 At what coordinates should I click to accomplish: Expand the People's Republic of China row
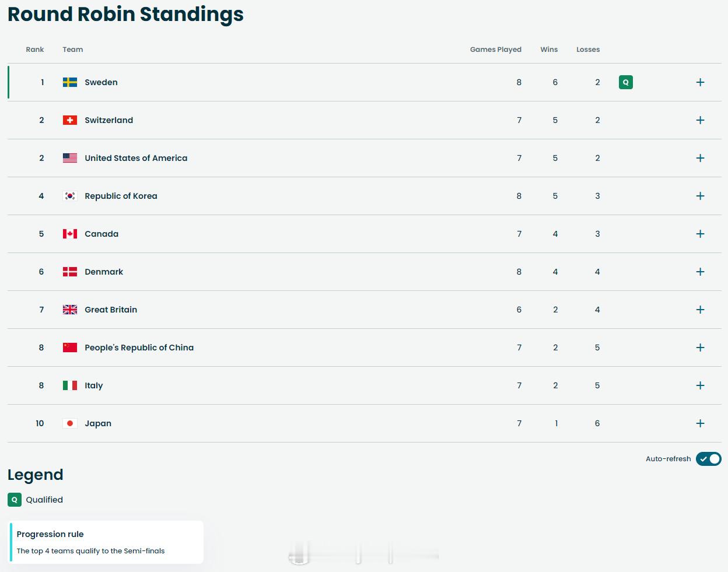(x=700, y=348)
